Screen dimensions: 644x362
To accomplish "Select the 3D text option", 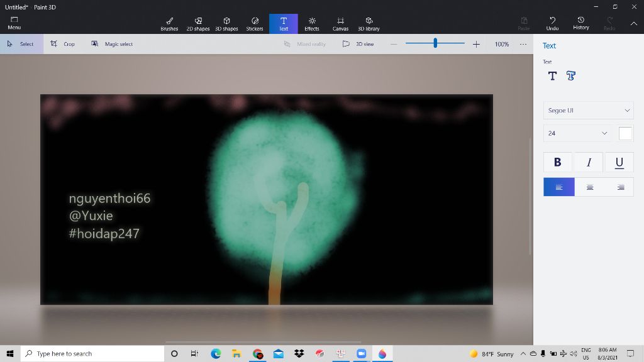I will 571,76.
